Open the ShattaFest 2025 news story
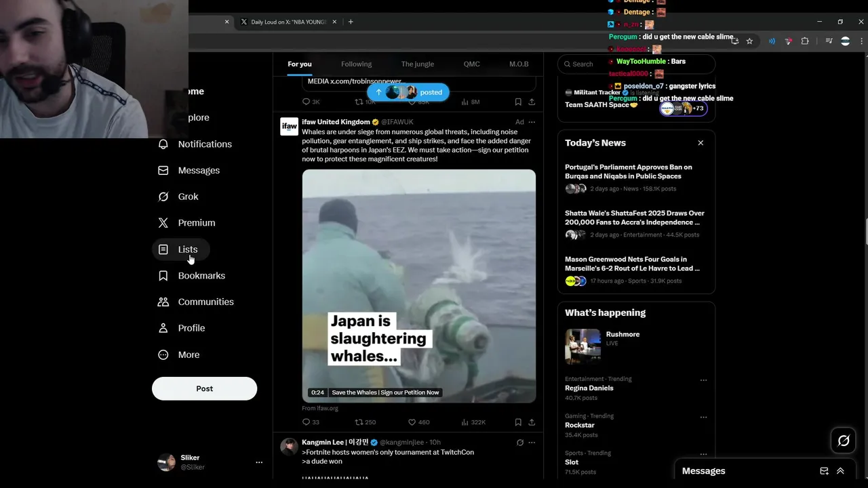Screen dimensions: 868x488 tap(635, 218)
